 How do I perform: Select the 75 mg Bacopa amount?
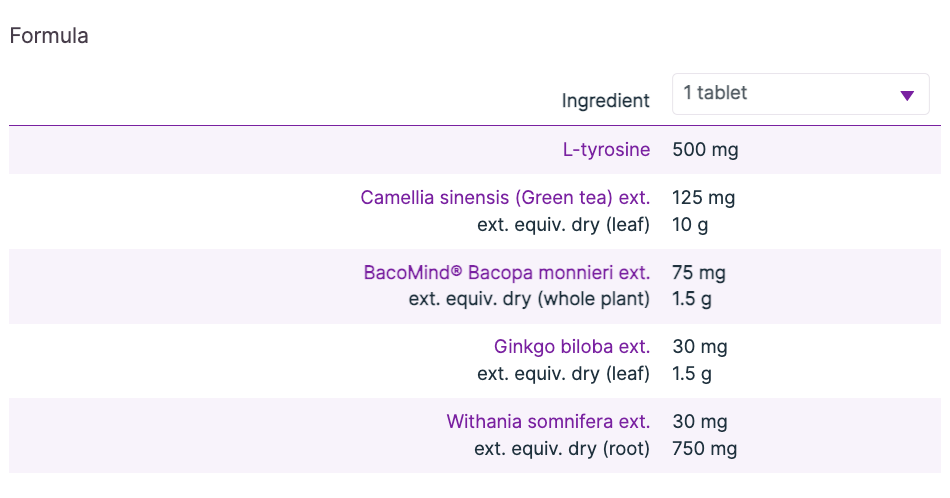[x=699, y=273]
